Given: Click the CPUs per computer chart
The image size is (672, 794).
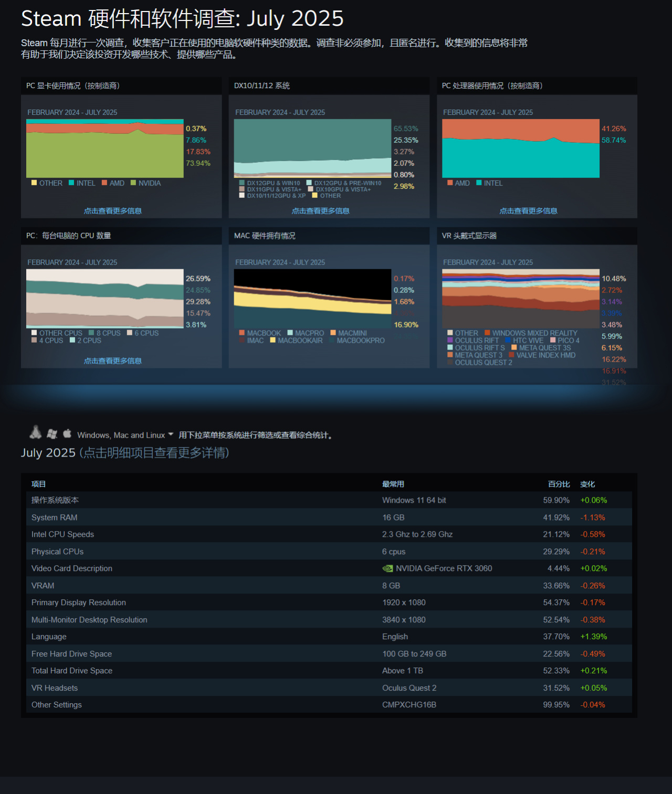Looking at the screenshot, I should (x=105, y=299).
